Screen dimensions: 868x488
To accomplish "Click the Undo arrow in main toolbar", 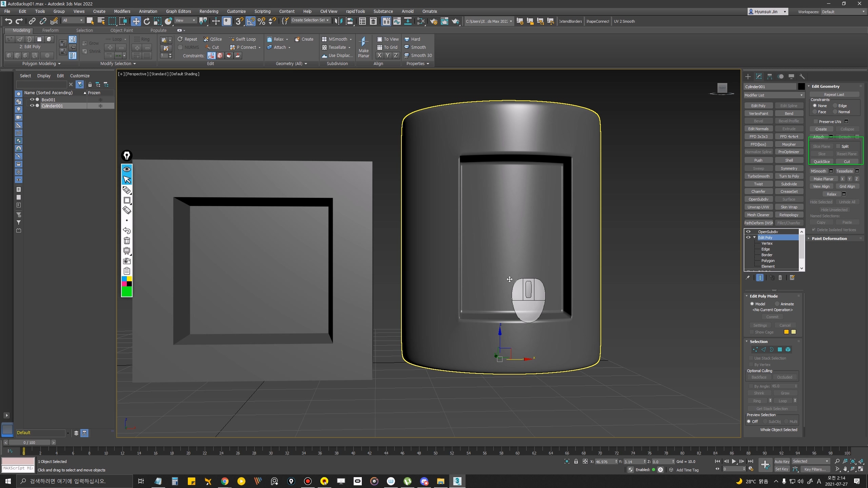I will click(x=8, y=21).
